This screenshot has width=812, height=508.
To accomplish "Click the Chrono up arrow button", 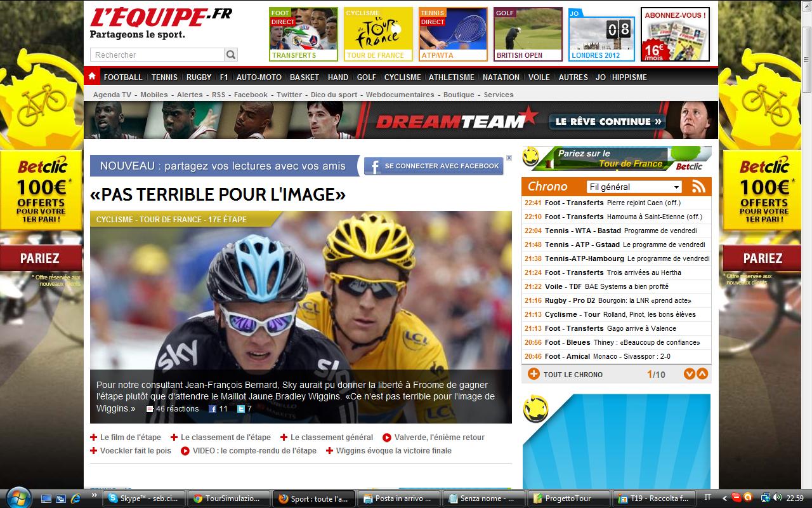I will (702, 374).
